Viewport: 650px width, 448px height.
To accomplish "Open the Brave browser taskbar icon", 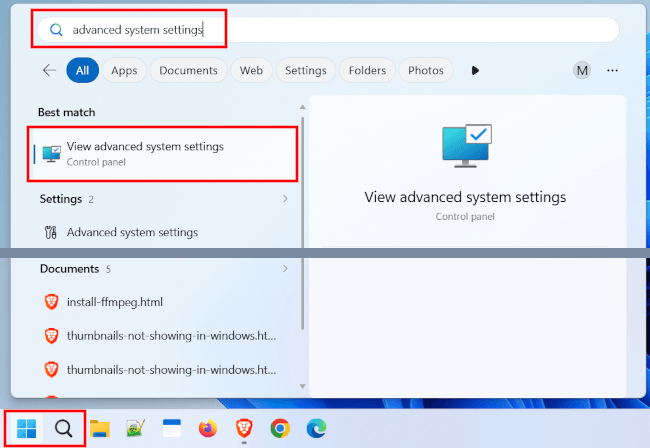I will (x=244, y=429).
